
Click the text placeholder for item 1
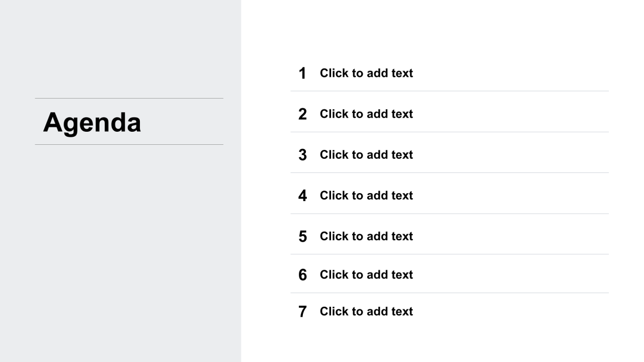pyautogui.click(x=366, y=73)
